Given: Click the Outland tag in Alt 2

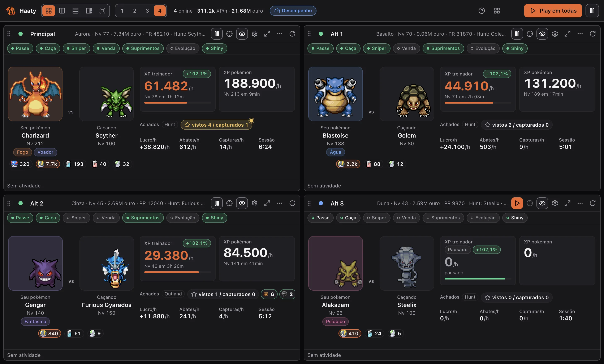Looking at the screenshot, I should (x=173, y=294).
